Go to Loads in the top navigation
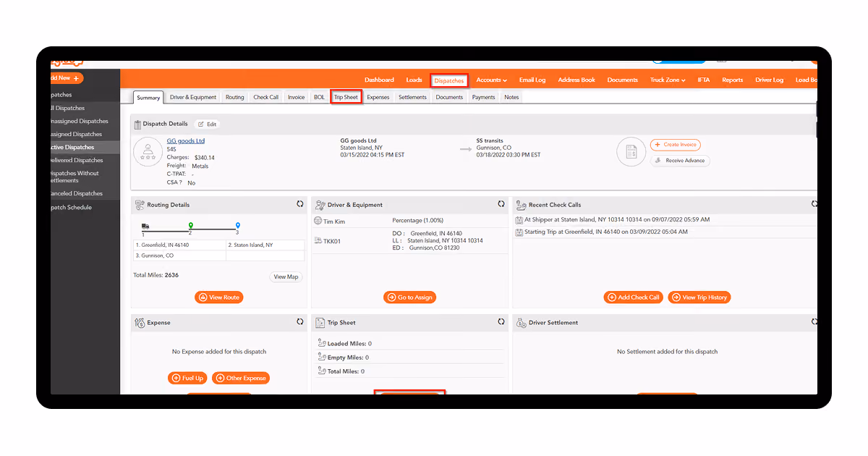868x456 pixels. coord(414,80)
